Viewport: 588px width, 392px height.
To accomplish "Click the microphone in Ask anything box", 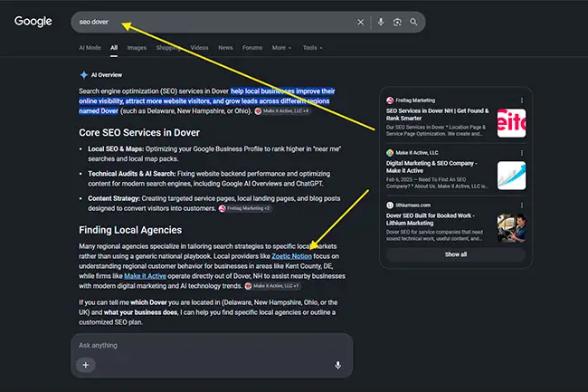I will (x=338, y=365).
